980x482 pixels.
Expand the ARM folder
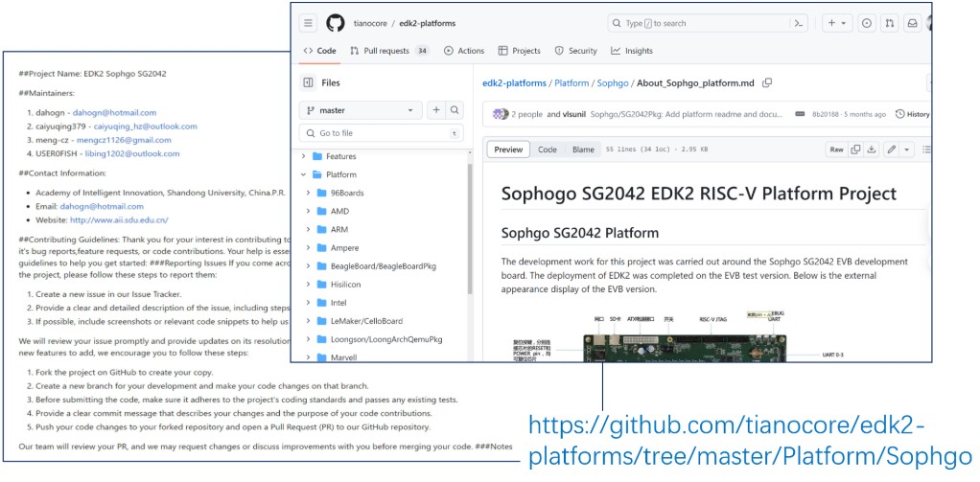[309, 230]
